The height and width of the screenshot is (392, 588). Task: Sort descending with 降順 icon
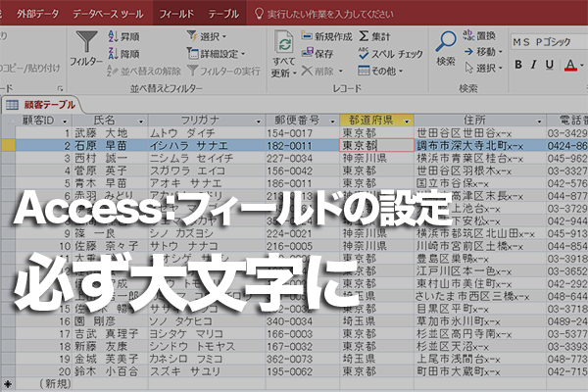[114, 53]
